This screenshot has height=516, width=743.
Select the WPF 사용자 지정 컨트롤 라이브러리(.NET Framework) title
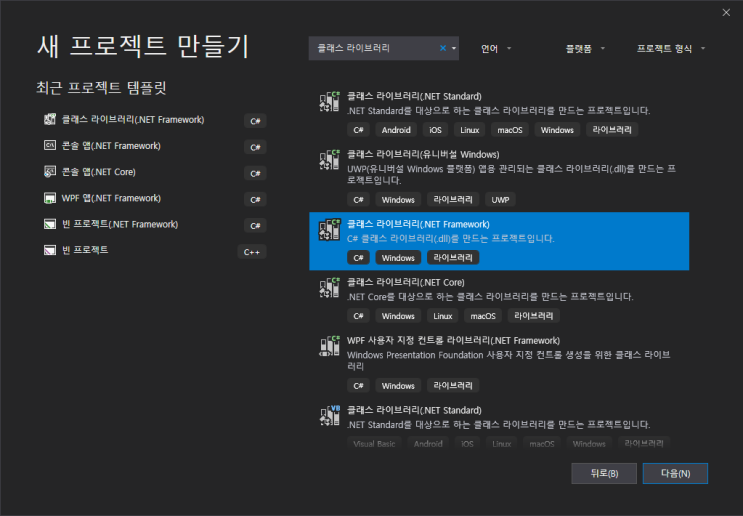click(453, 341)
